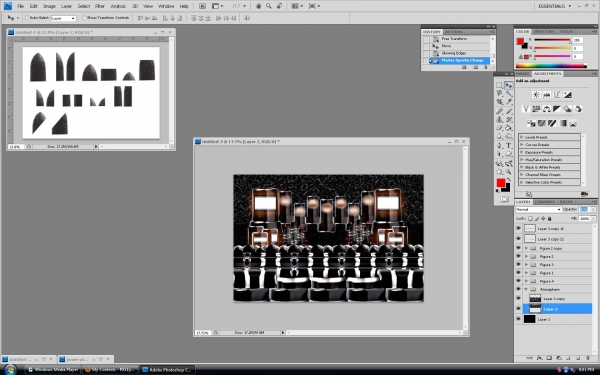Select the Glowing Edges history state
Screen dimensions: 600x375
[x=457, y=53]
